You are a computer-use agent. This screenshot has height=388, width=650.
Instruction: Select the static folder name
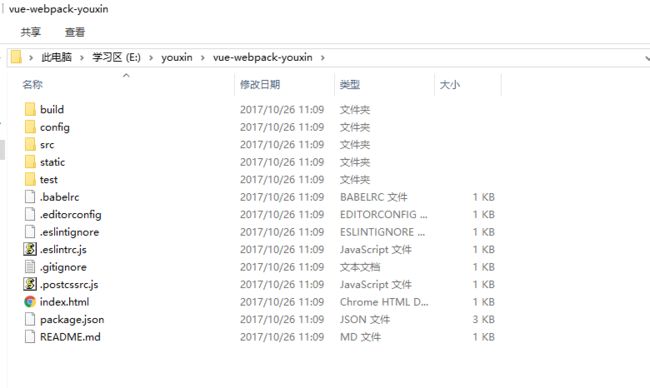[x=52, y=162]
